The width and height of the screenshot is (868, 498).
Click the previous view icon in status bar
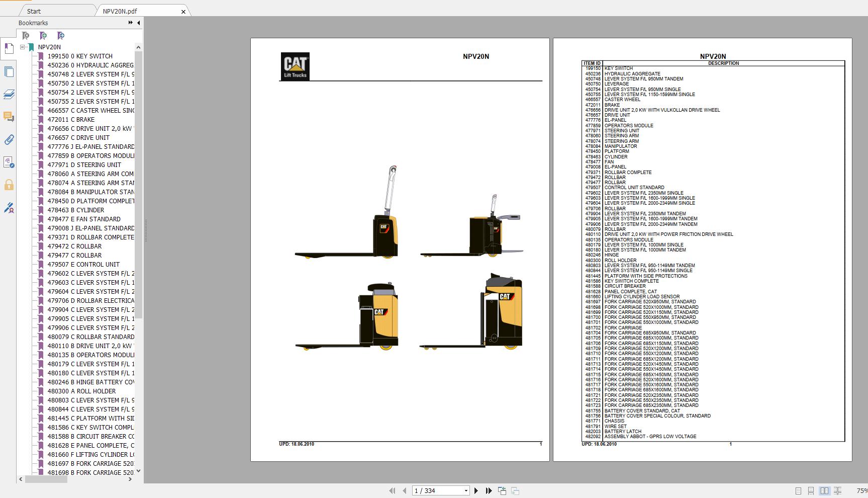tap(502, 490)
